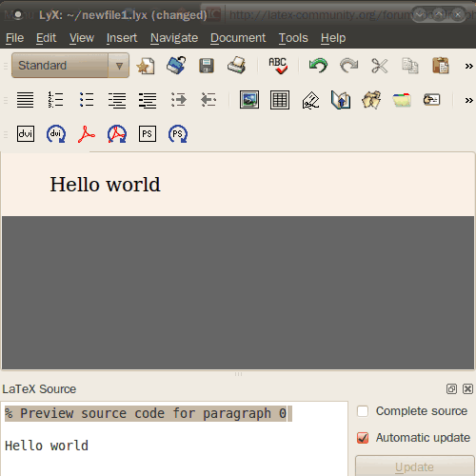Cut selection with scissors icon
The height and width of the screenshot is (476, 476).
380,66
